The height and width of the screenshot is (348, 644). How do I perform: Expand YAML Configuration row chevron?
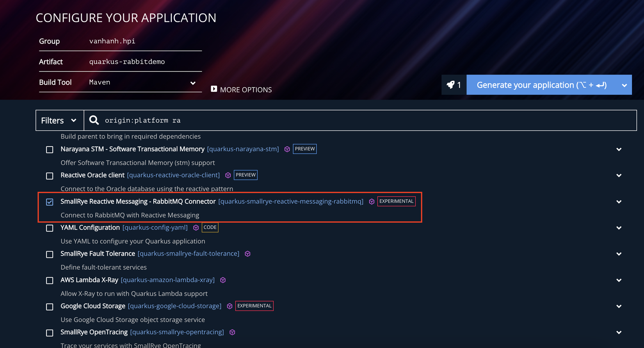tap(619, 228)
